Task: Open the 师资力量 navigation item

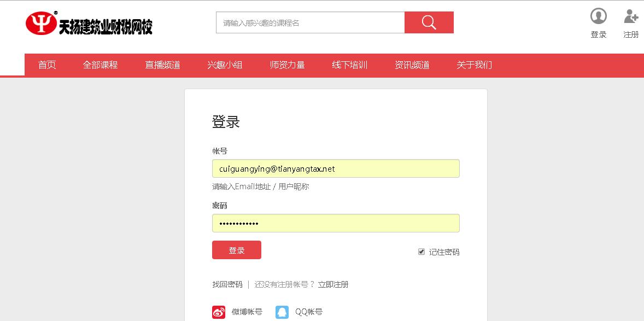Action: pyautogui.click(x=287, y=65)
